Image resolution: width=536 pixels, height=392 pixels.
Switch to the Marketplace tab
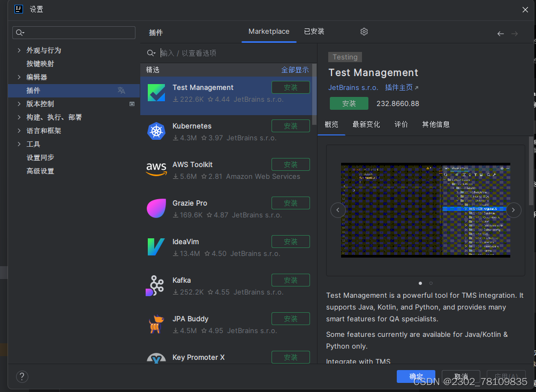click(x=269, y=32)
